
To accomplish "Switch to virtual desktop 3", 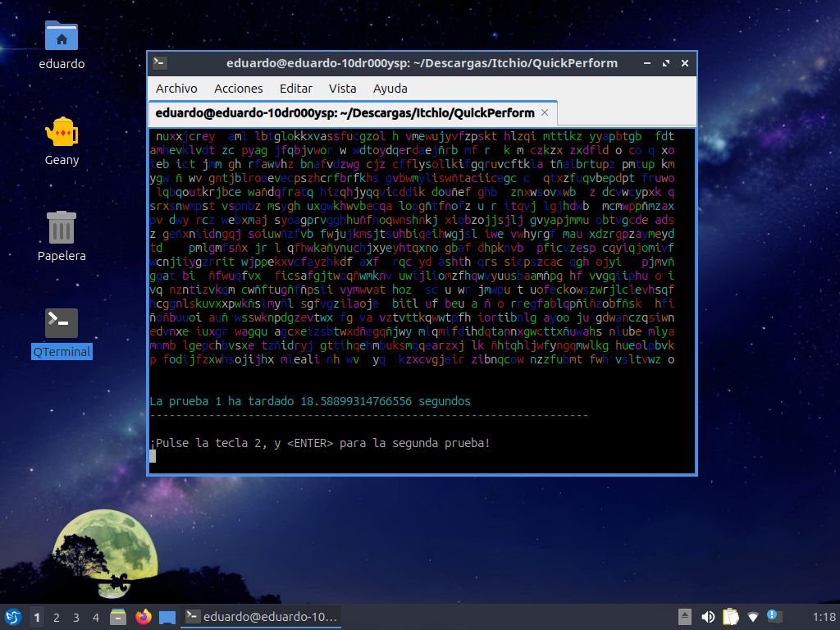I will [x=76, y=617].
